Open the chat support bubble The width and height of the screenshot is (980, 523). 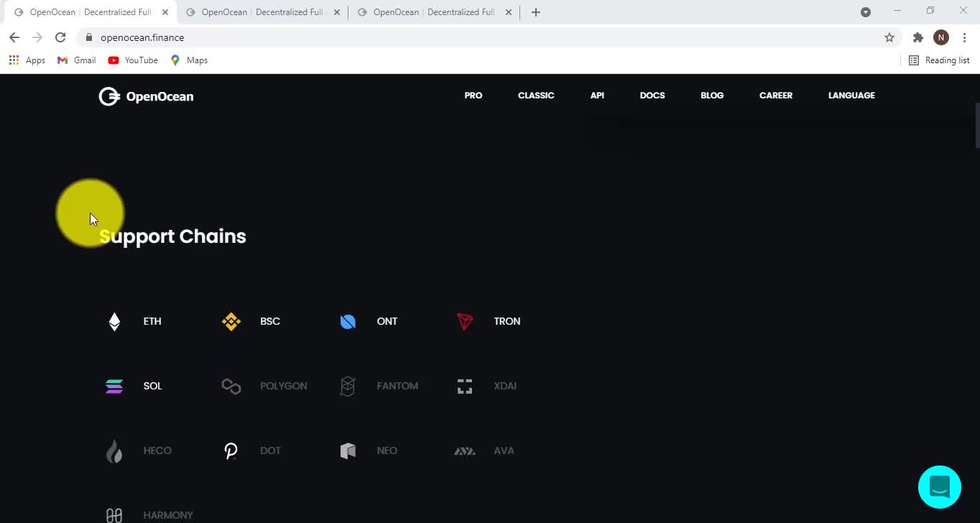pos(939,487)
